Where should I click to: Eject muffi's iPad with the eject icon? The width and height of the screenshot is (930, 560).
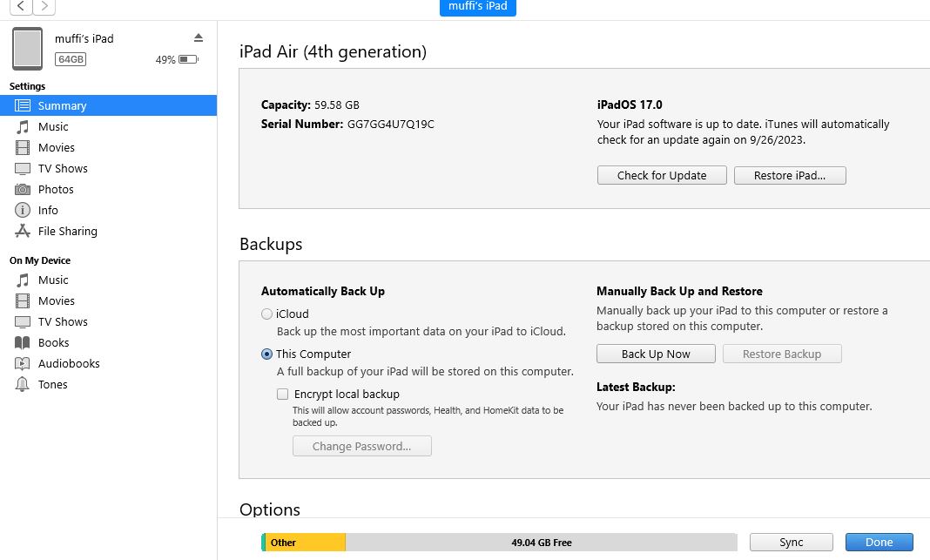tap(199, 38)
